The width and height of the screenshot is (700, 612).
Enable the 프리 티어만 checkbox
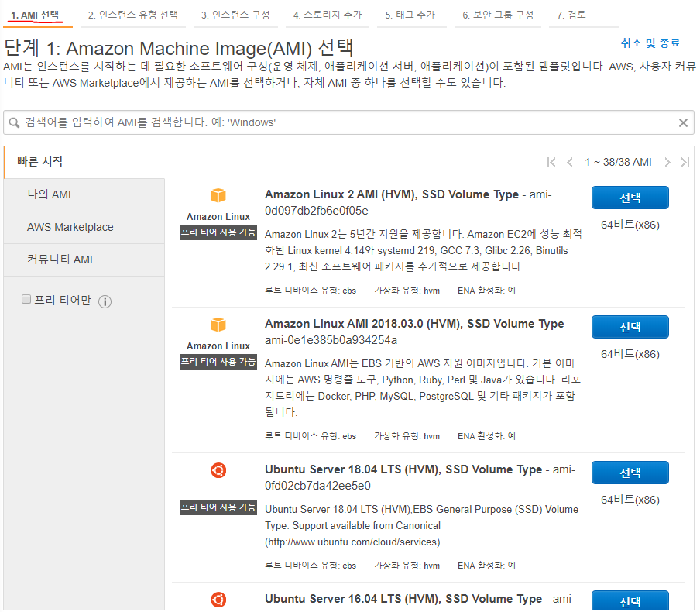(26, 299)
